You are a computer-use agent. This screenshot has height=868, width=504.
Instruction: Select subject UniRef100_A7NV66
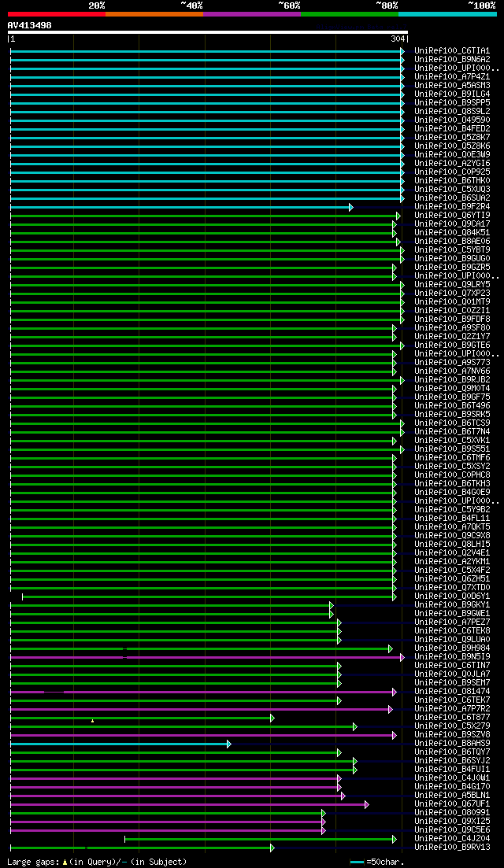click(452, 371)
